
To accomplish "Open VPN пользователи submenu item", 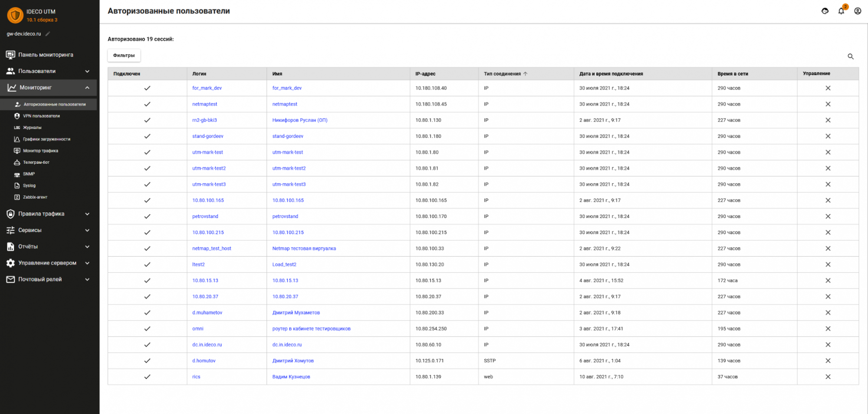I will pyautogui.click(x=41, y=116).
